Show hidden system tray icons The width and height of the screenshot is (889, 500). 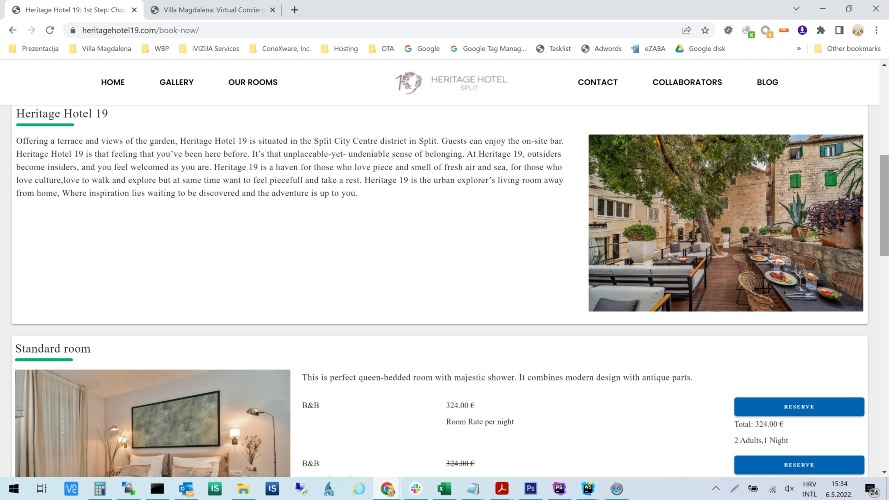coord(716,489)
